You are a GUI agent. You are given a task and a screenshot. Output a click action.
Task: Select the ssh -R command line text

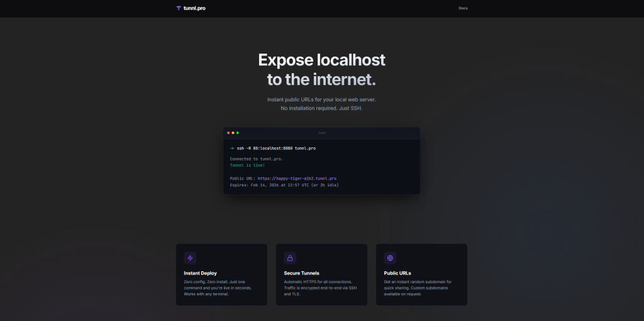(276, 148)
